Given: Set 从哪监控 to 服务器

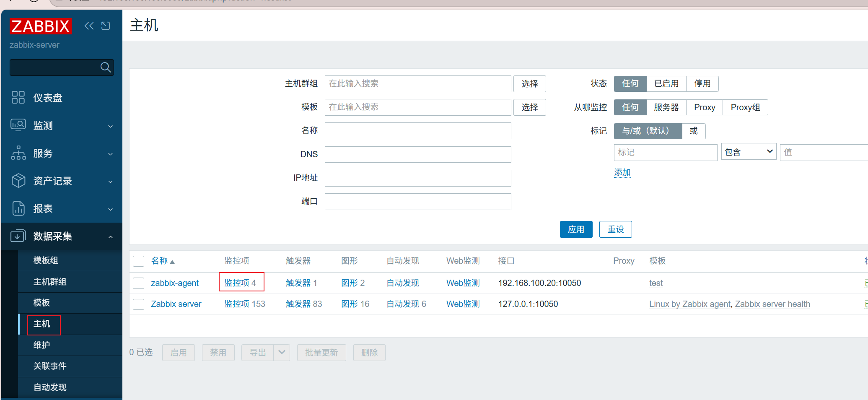Looking at the screenshot, I should [666, 107].
